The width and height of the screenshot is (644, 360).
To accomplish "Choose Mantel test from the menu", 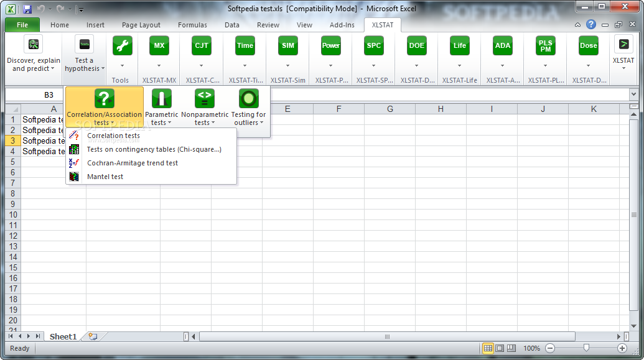I will coord(151,177).
